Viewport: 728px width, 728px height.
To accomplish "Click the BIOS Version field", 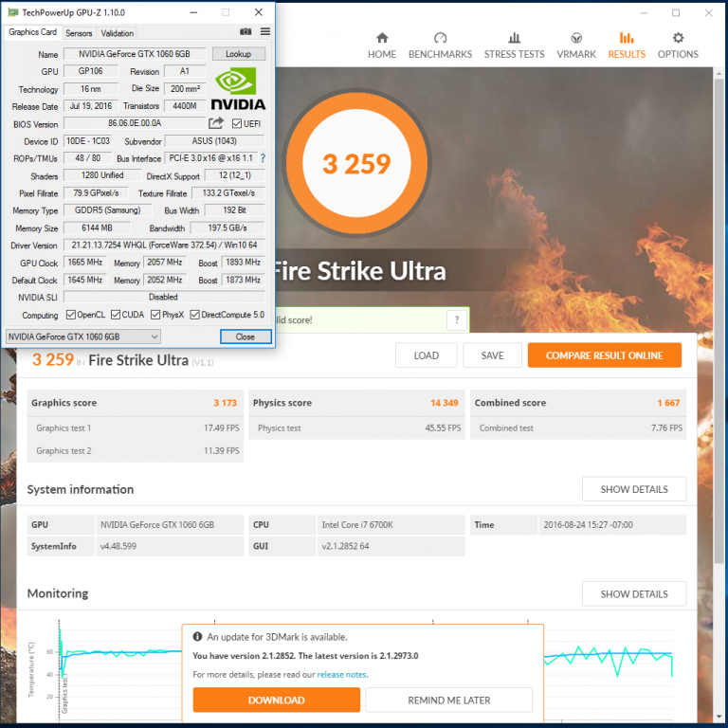I will (x=135, y=123).
